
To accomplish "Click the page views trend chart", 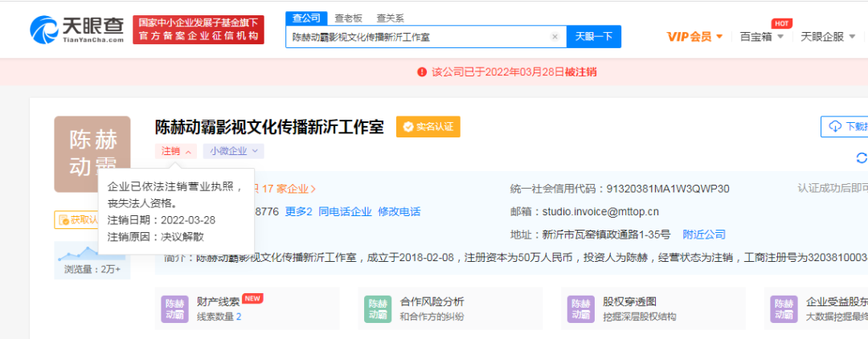I will point(92,254).
